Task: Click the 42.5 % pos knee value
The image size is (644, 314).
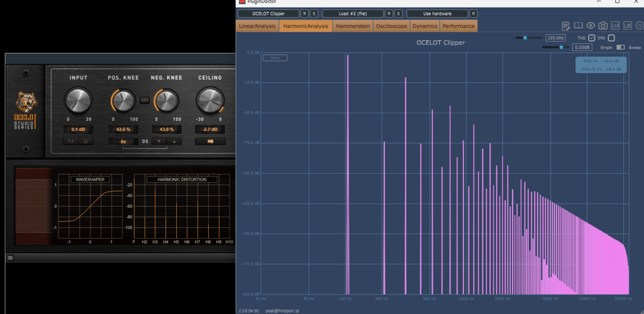Action: tap(123, 130)
